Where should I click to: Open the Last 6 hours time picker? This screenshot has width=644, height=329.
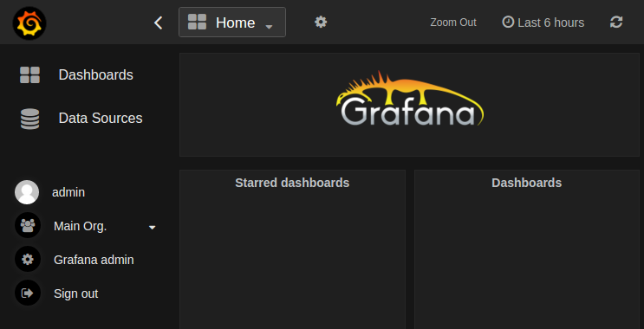point(543,23)
